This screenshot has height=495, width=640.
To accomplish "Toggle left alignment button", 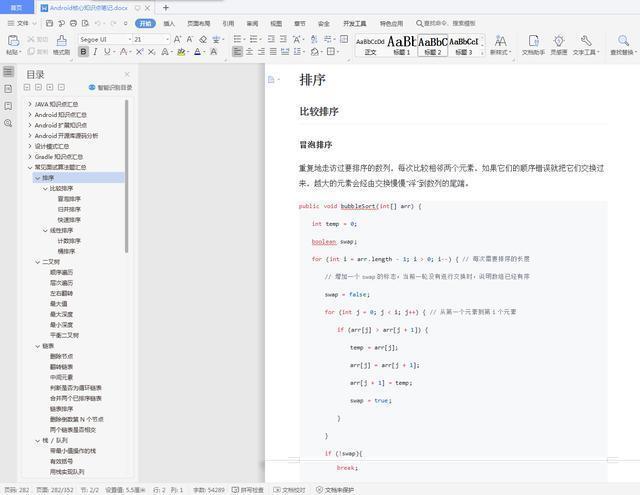I will 237,52.
